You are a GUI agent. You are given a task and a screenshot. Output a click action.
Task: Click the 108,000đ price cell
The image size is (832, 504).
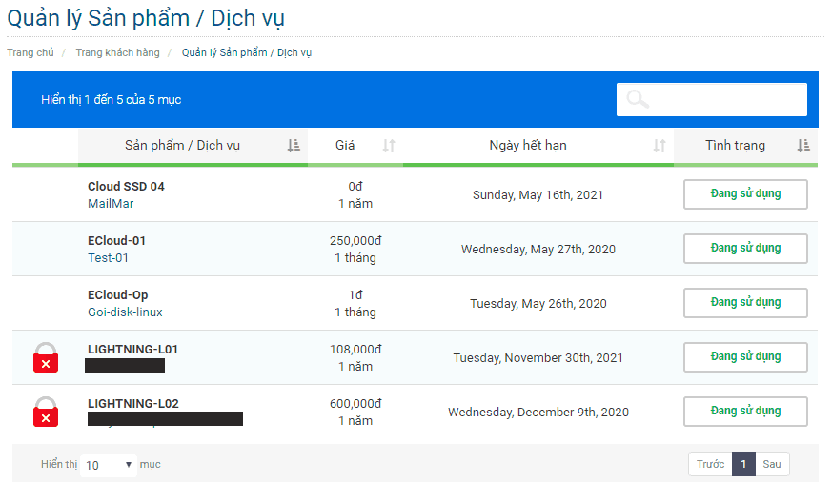click(x=355, y=349)
